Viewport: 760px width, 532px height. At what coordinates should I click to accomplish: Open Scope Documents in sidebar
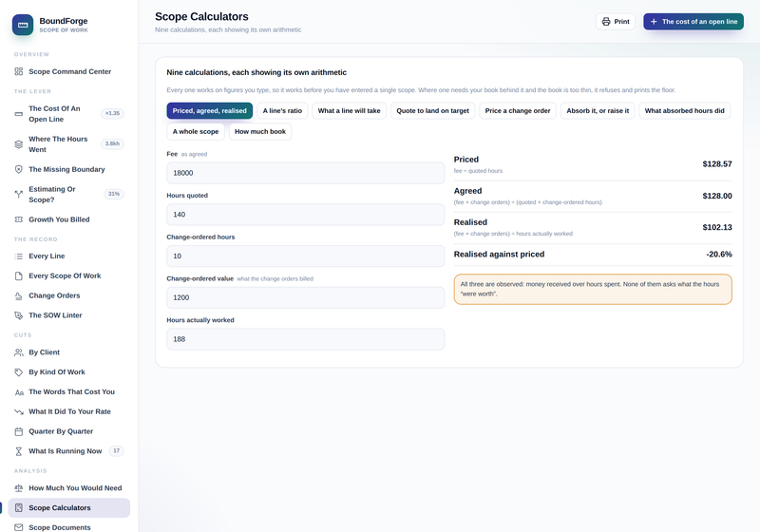(x=68, y=527)
